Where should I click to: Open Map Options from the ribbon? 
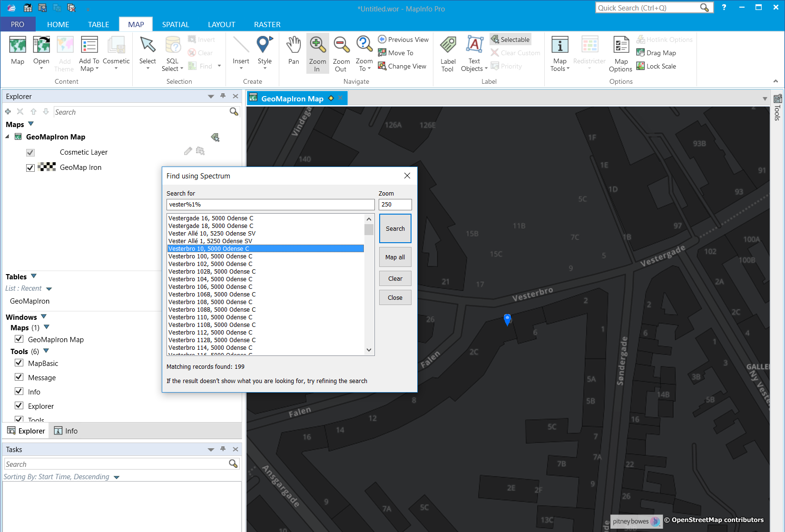[x=621, y=53]
